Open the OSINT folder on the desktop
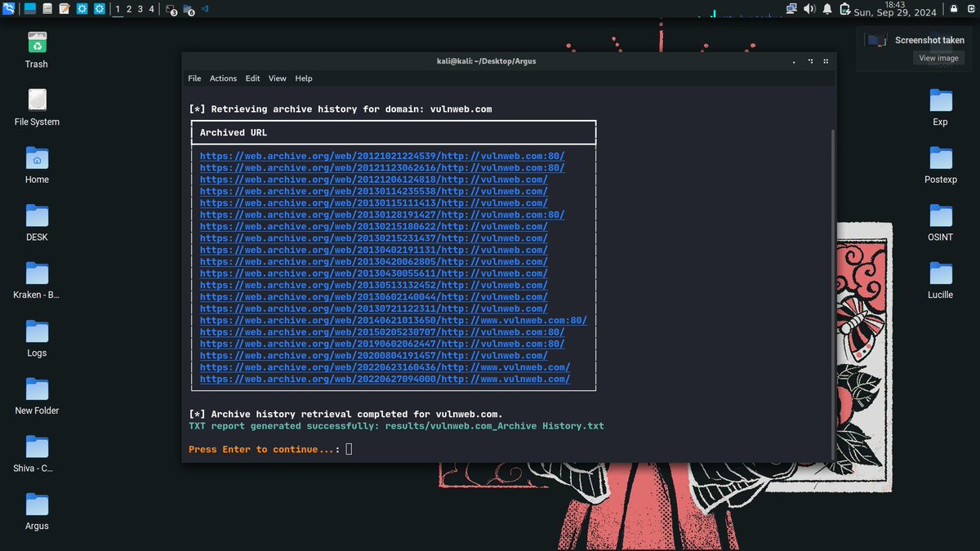980x551 pixels. click(939, 219)
